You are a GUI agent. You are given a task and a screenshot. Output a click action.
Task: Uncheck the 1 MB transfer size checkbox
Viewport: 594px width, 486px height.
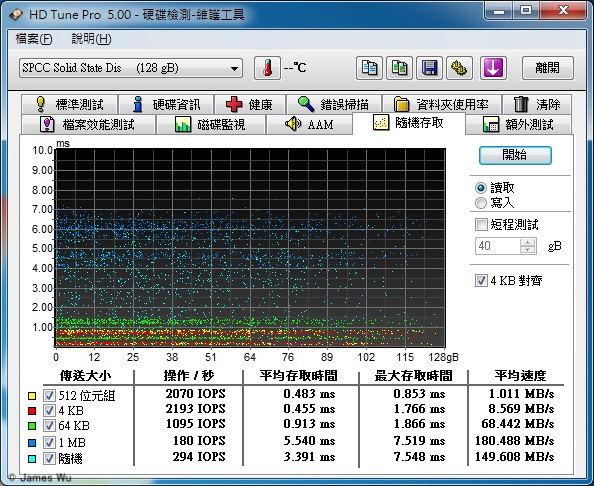click(x=49, y=442)
